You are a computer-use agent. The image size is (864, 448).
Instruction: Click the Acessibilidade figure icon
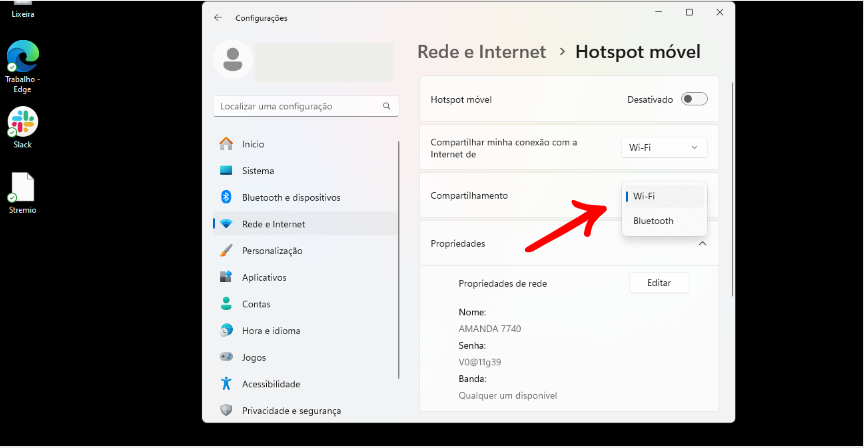click(226, 383)
